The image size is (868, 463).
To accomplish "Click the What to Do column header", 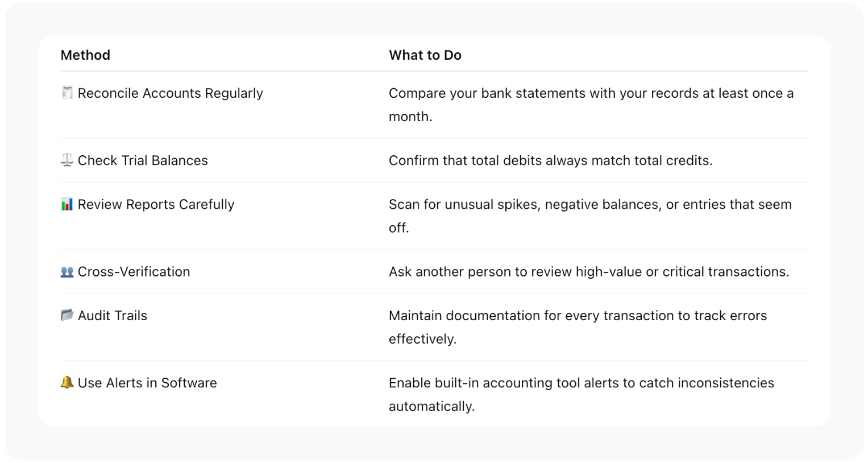I will point(425,55).
